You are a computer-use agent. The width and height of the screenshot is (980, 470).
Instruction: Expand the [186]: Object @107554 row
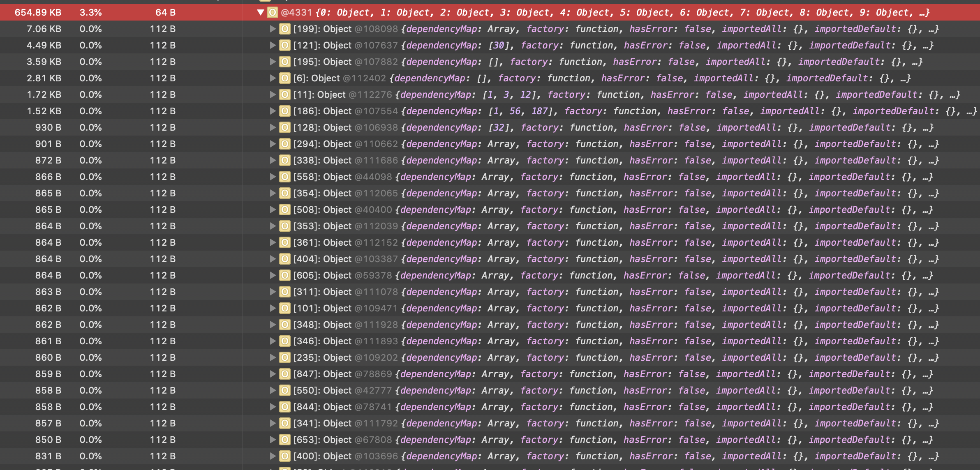pyautogui.click(x=273, y=111)
